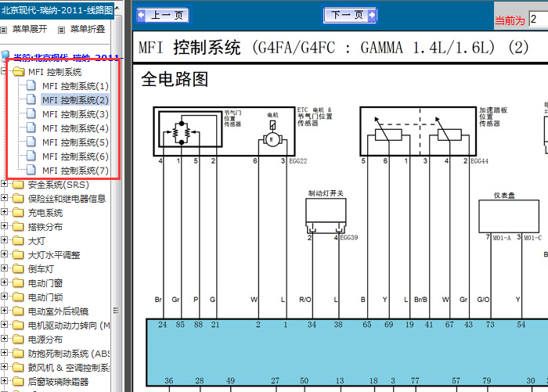Screen dimensions: 548x392
Task: Go to previous page with 上一页 button
Action: 163,16
